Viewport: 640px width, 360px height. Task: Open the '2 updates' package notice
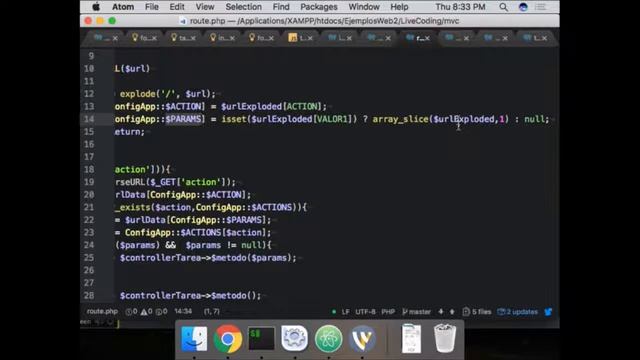pyautogui.click(x=518, y=312)
